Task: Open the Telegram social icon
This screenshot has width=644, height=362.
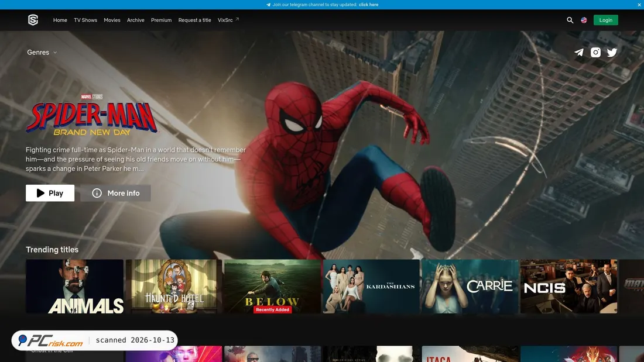Action: pos(578,52)
